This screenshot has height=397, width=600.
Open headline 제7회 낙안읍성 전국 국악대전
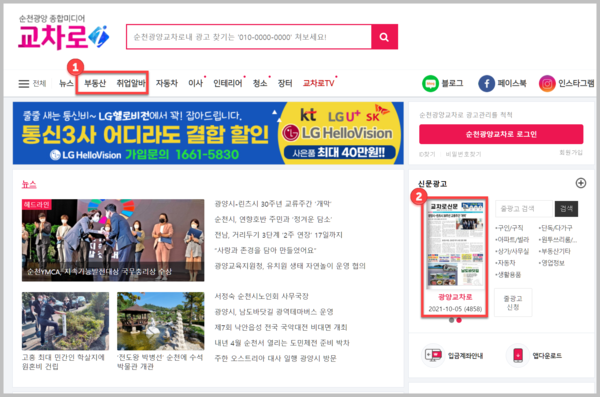click(x=280, y=327)
